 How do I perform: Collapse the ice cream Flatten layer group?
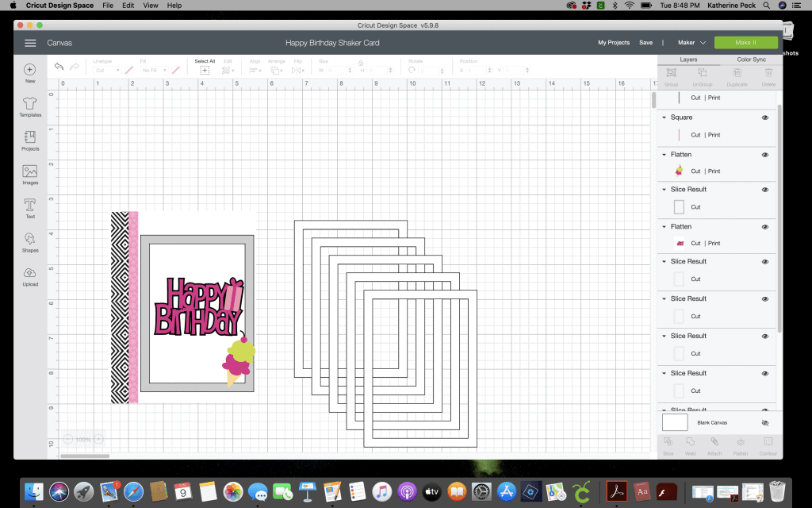point(664,155)
